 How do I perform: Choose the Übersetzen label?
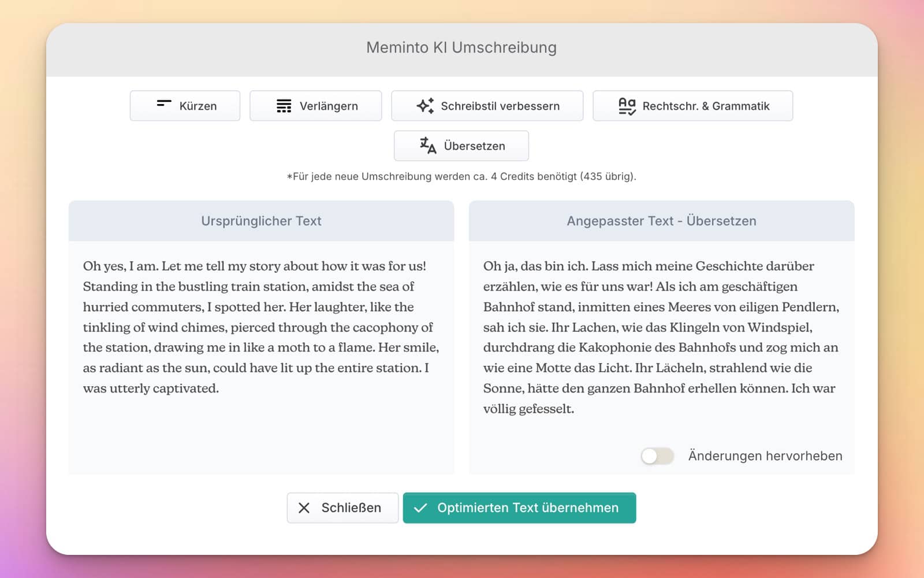point(474,146)
